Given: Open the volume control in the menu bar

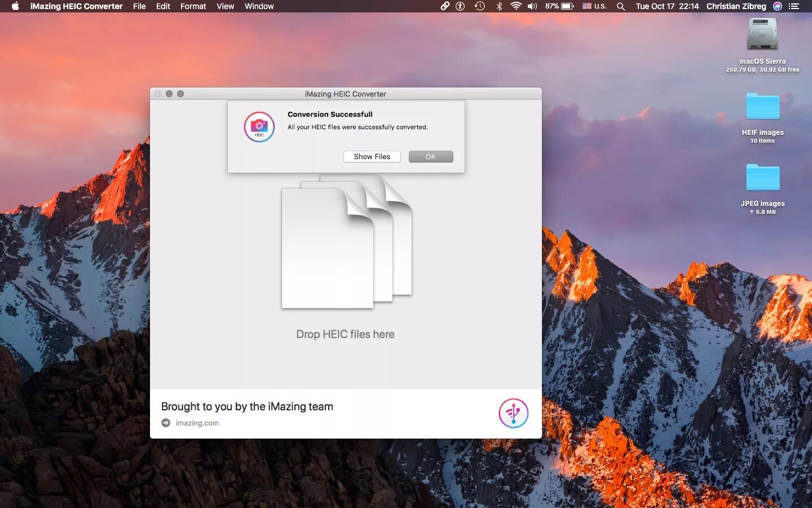Looking at the screenshot, I should coord(532,6).
